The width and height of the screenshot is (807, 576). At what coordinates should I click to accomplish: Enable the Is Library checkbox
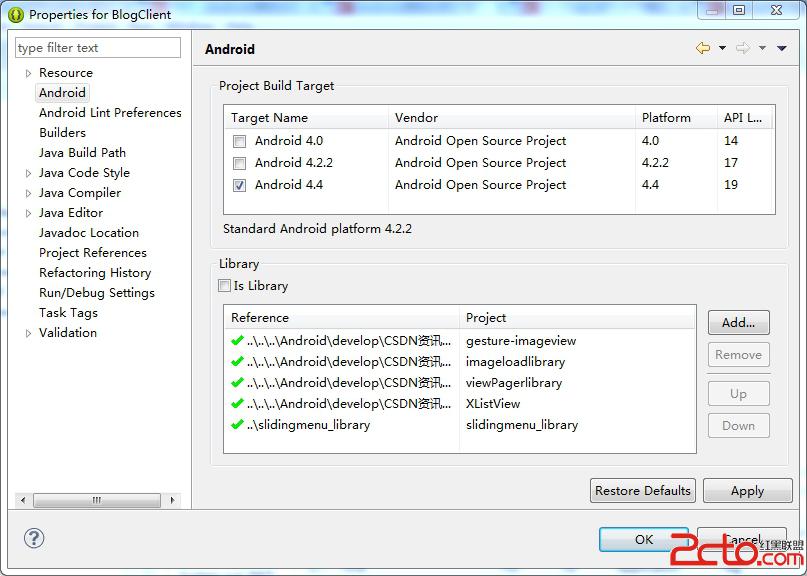tap(224, 286)
